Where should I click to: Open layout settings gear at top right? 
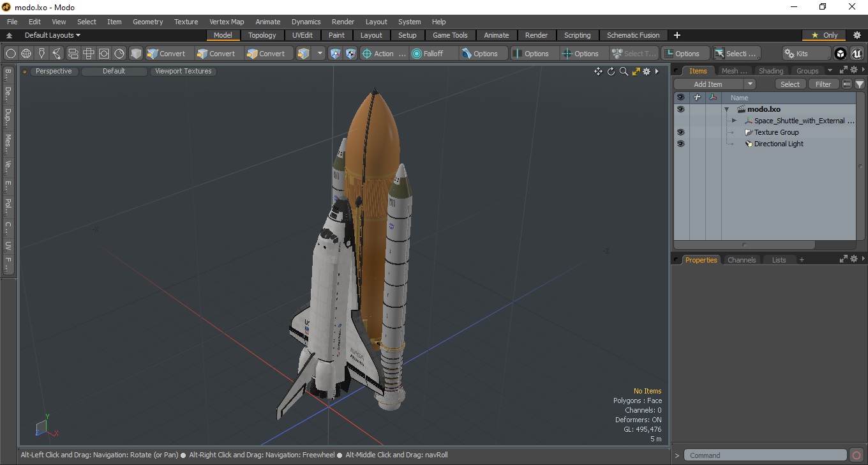point(857,35)
